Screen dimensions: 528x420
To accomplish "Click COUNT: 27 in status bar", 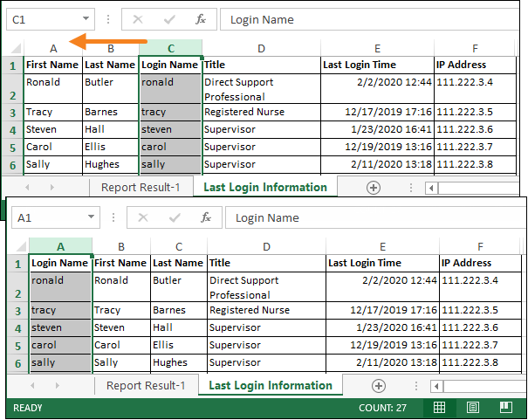I will pyautogui.click(x=382, y=408).
